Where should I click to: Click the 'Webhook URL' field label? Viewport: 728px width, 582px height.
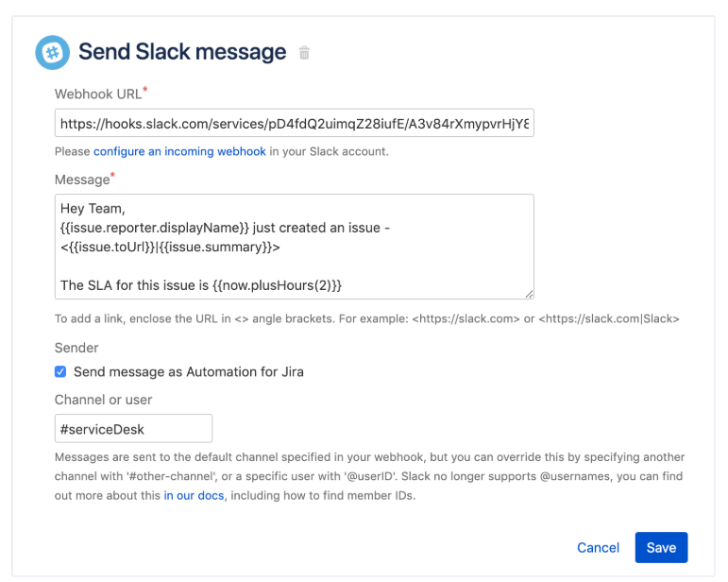pos(98,94)
